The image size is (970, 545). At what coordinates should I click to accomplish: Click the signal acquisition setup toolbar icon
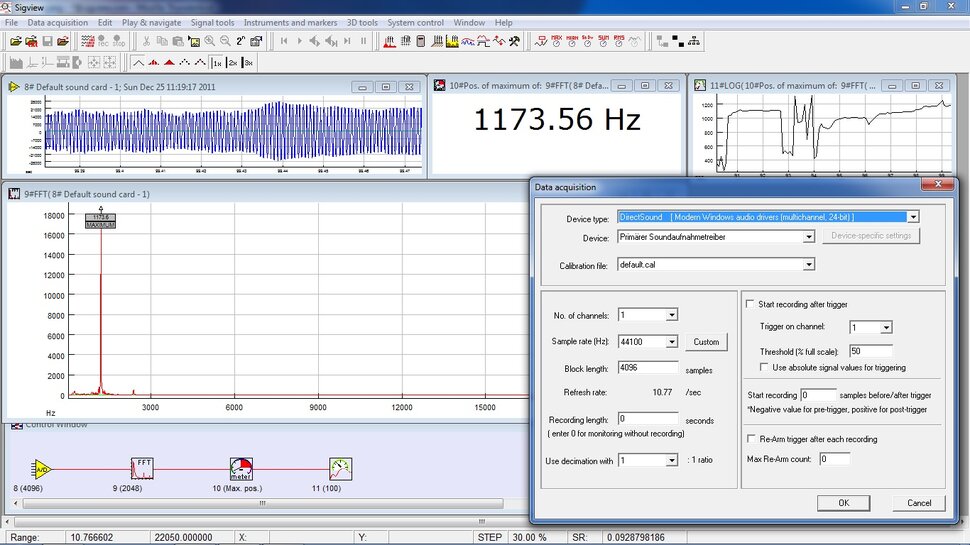coord(87,41)
